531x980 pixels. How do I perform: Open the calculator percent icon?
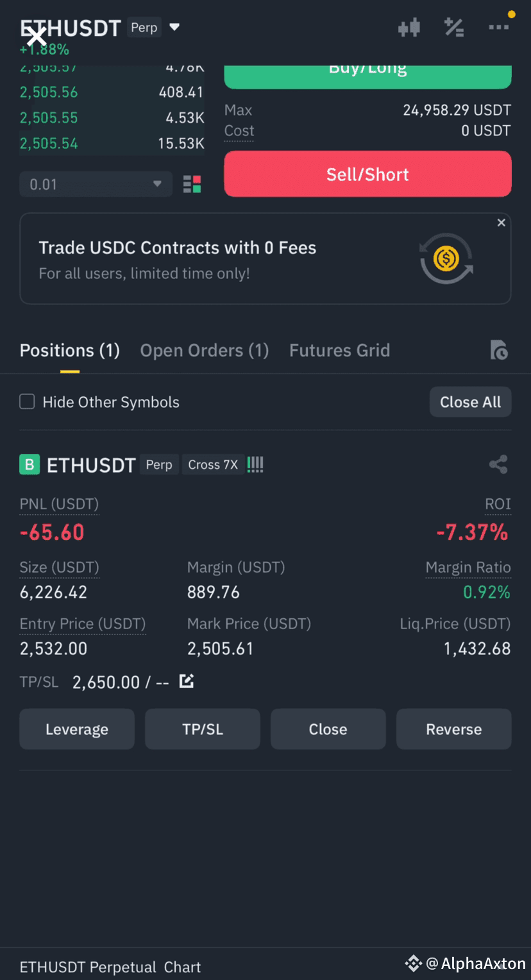click(x=454, y=28)
